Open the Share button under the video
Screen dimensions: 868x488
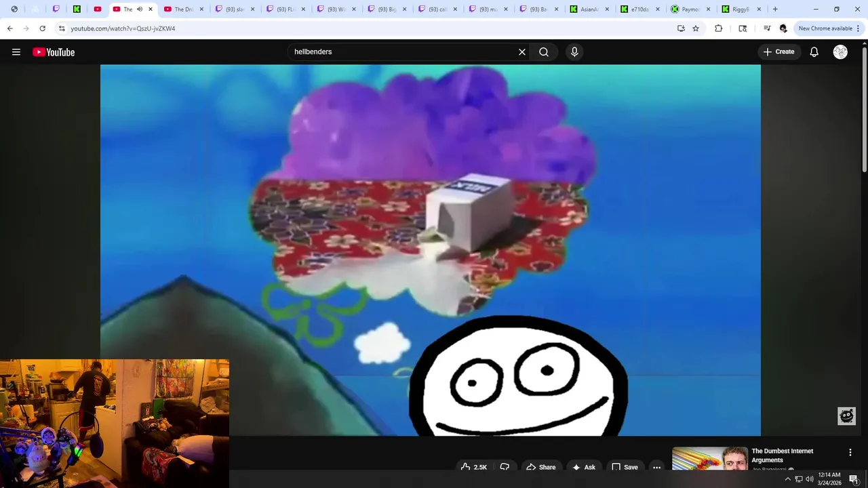point(540,467)
